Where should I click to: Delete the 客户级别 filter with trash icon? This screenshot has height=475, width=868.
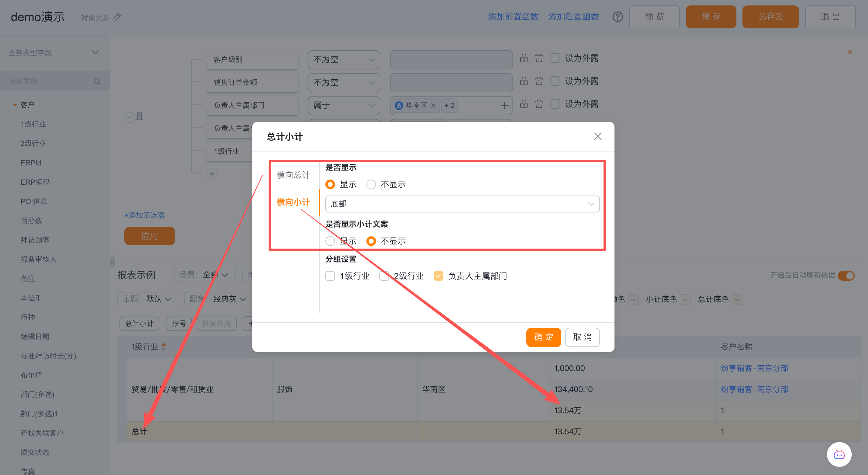click(539, 58)
